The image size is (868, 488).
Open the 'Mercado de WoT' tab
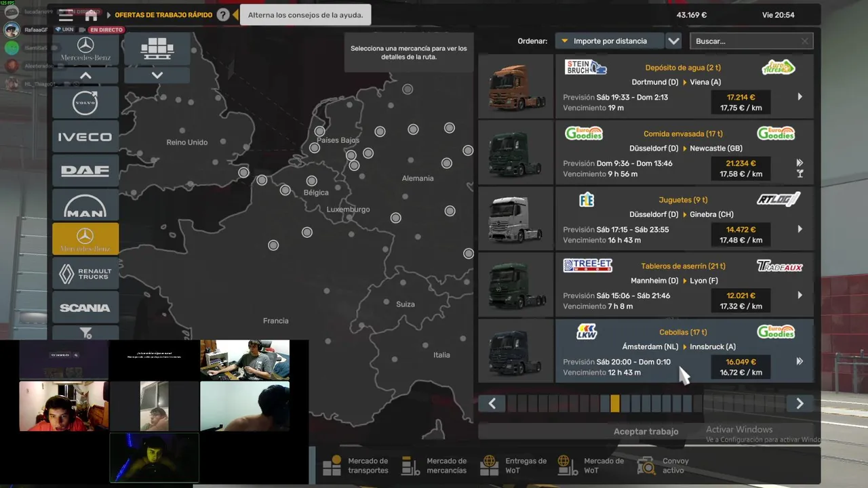(x=591, y=466)
